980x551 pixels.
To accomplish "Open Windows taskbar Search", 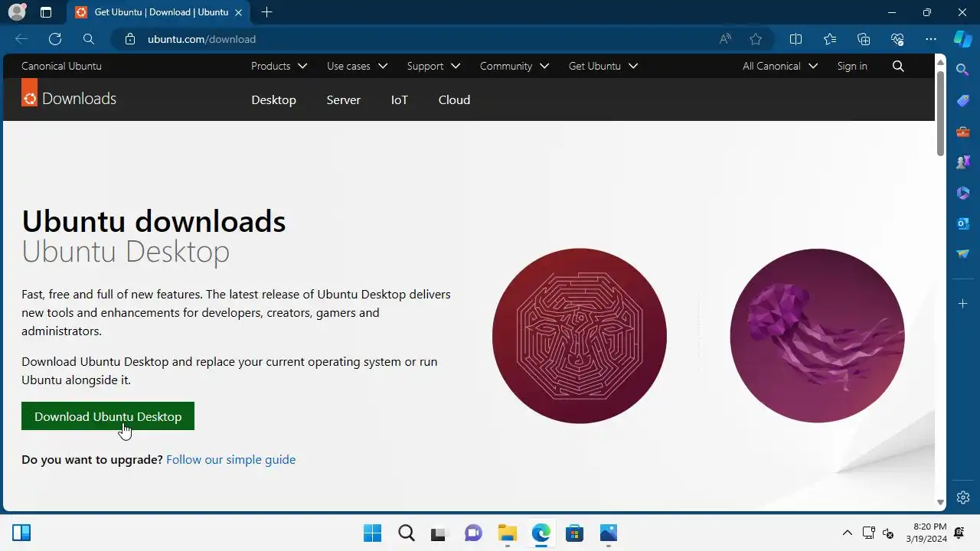I will [406, 533].
